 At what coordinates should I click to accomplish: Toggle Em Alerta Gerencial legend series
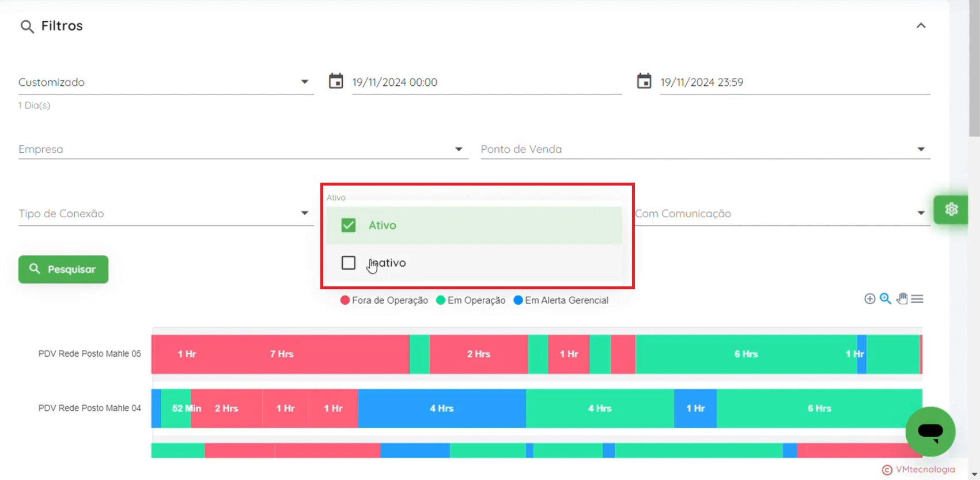(x=561, y=300)
